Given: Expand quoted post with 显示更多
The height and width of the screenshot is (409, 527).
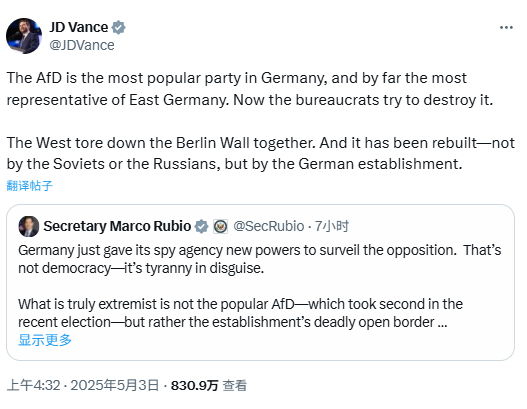Looking at the screenshot, I should 45,340.
